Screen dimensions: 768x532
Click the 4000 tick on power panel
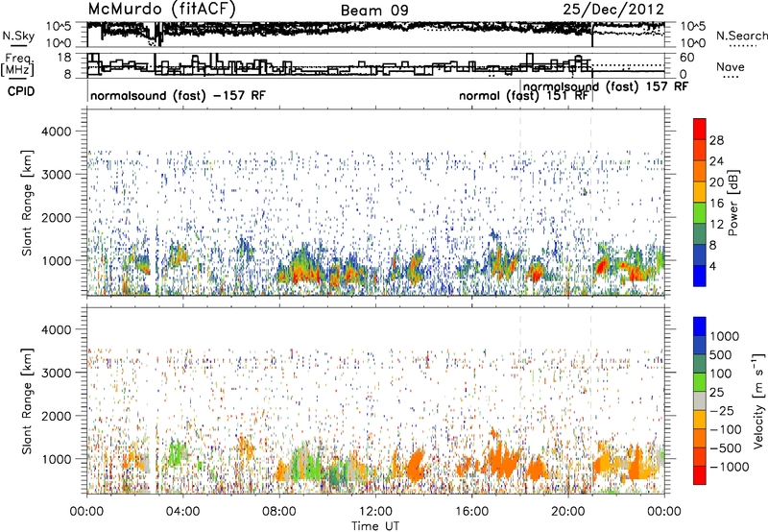pos(57,132)
